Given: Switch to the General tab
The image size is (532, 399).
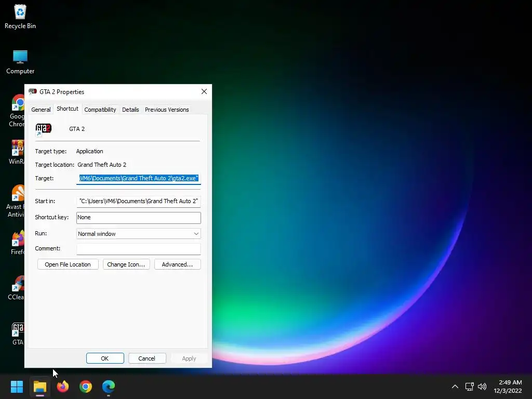Looking at the screenshot, I should tap(41, 110).
